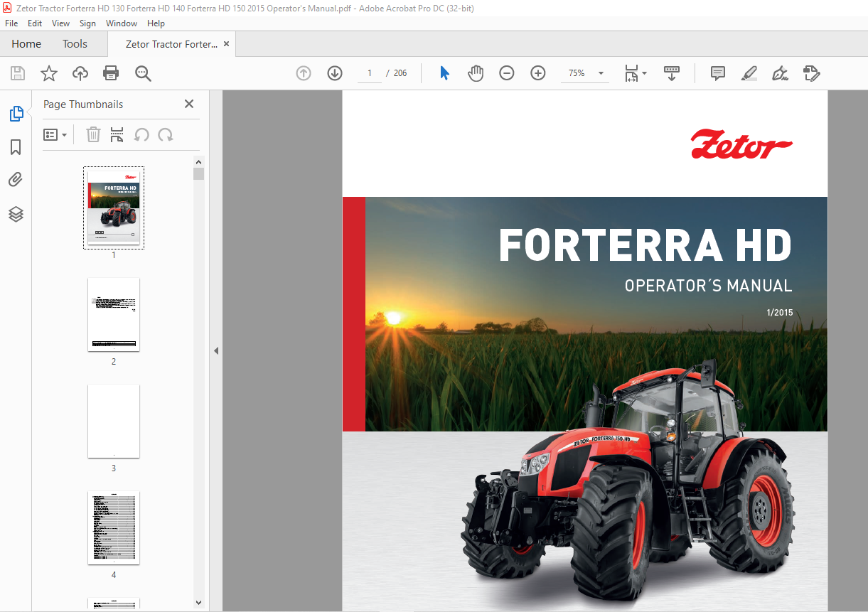
Task: Open the Attachments paperclip pane
Action: pyautogui.click(x=16, y=180)
